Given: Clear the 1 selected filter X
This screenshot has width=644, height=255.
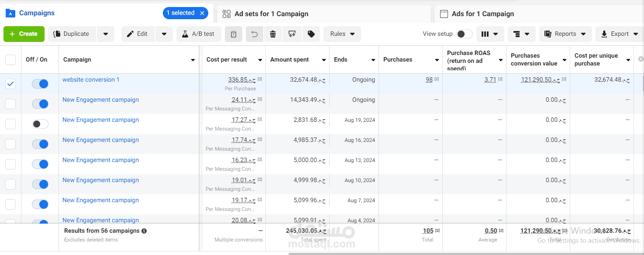Looking at the screenshot, I should (202, 13).
